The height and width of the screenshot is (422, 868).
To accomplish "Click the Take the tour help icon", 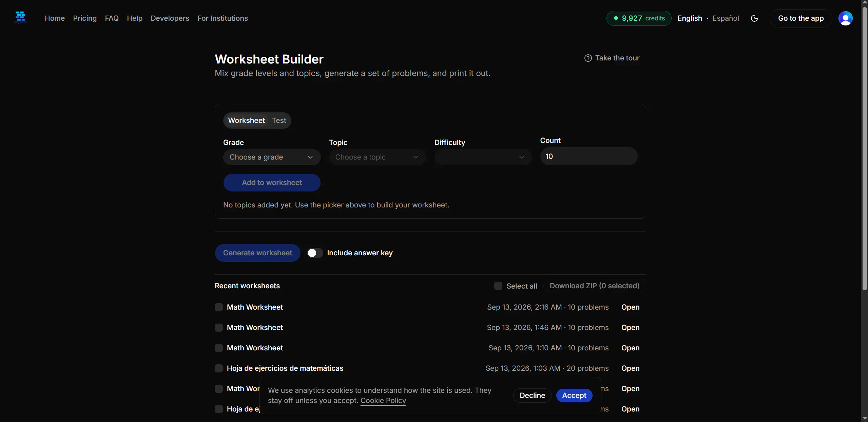I will click(x=588, y=58).
